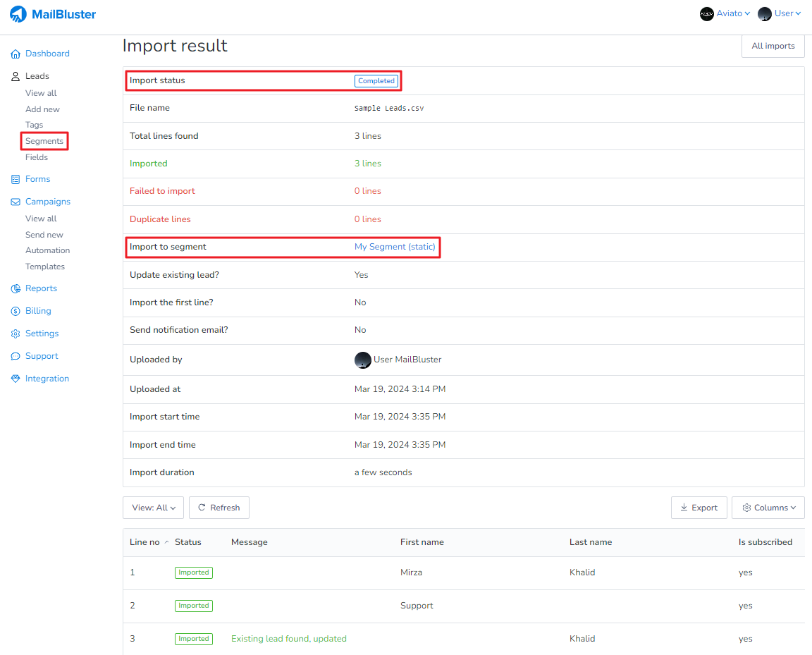Image resolution: width=812 pixels, height=655 pixels.
Task: Open the My Segment (static) link
Action: click(x=395, y=247)
